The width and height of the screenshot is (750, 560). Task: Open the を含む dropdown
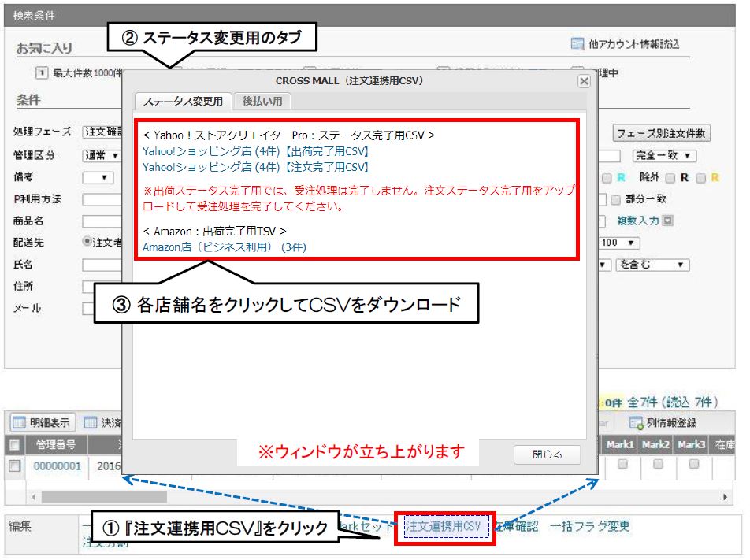pyautogui.click(x=652, y=265)
